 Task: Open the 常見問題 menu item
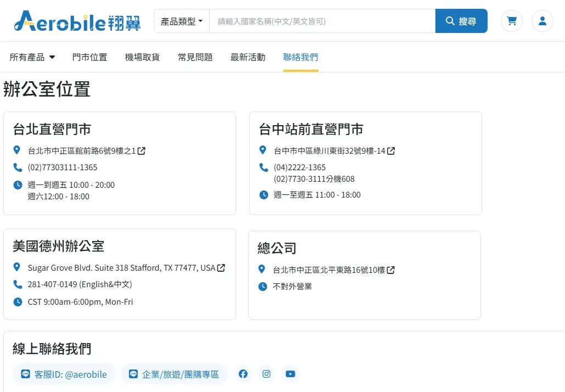click(195, 57)
